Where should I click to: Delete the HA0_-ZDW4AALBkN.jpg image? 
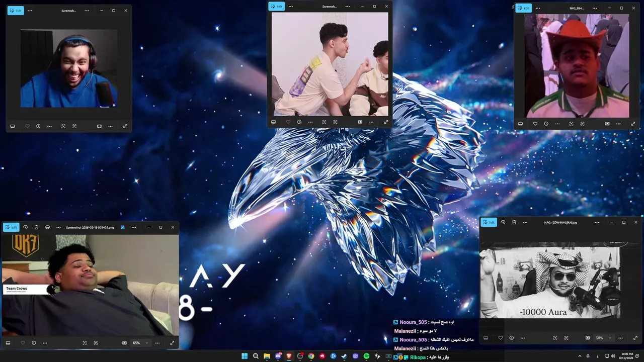(514, 222)
